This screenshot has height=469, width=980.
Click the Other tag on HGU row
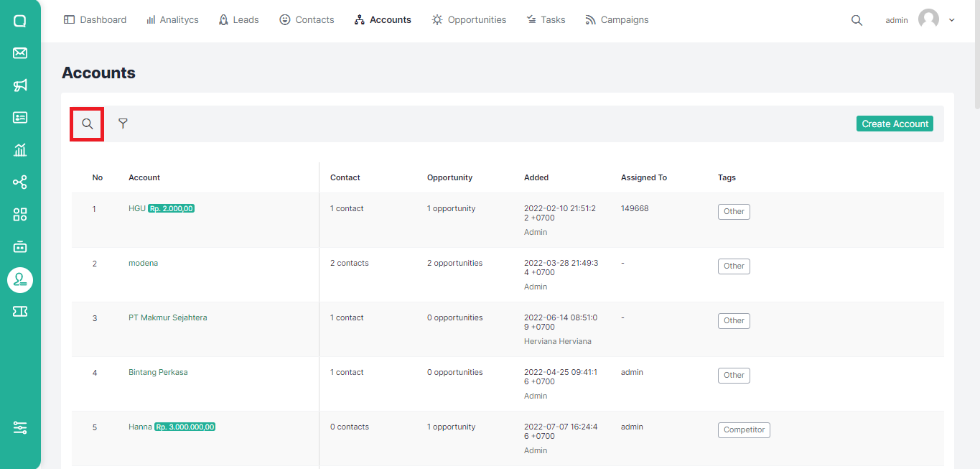tap(734, 212)
